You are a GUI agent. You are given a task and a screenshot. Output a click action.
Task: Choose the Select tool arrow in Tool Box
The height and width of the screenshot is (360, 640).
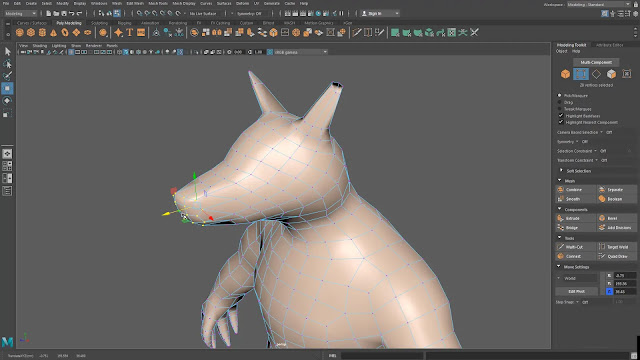point(7,51)
